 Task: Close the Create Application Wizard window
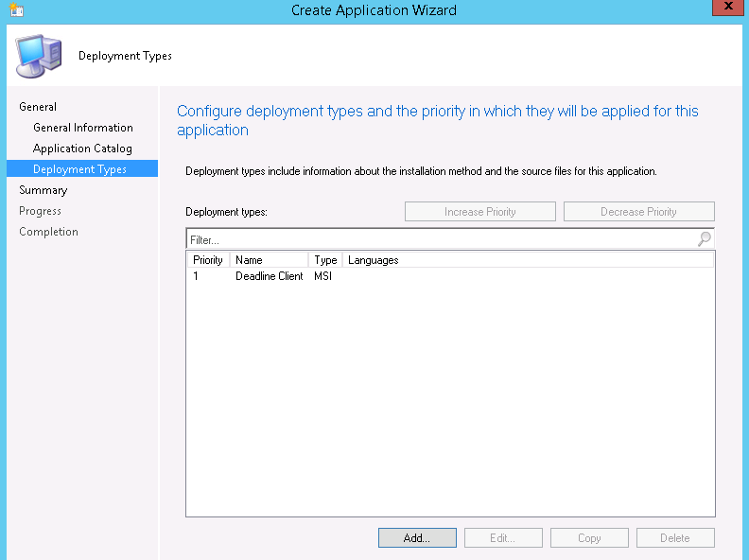pos(725,9)
